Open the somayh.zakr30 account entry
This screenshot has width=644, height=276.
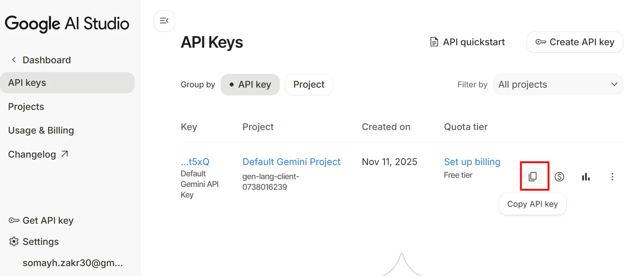(x=72, y=263)
